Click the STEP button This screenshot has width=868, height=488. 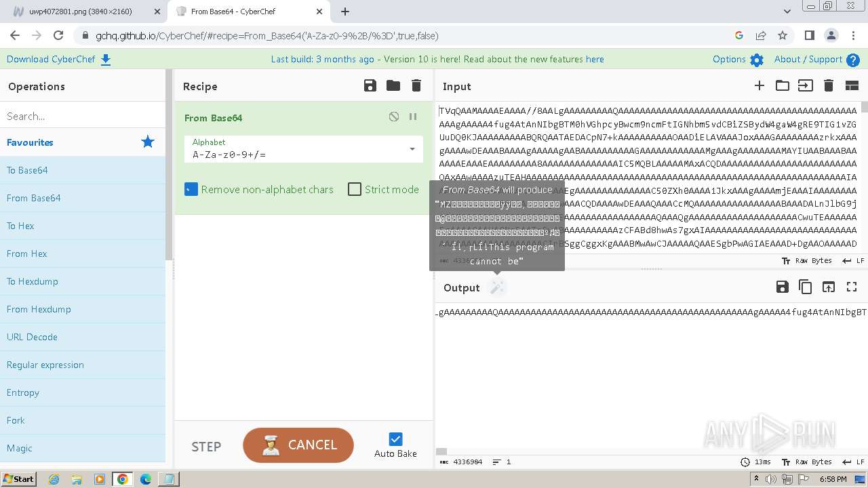[206, 447]
